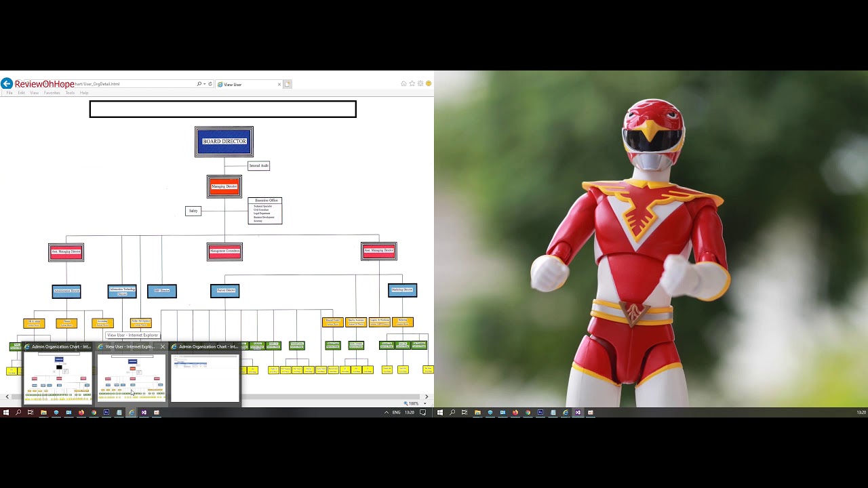Click the Executive Office box
Image resolution: width=868 pixels, height=488 pixels.
pos(265,211)
